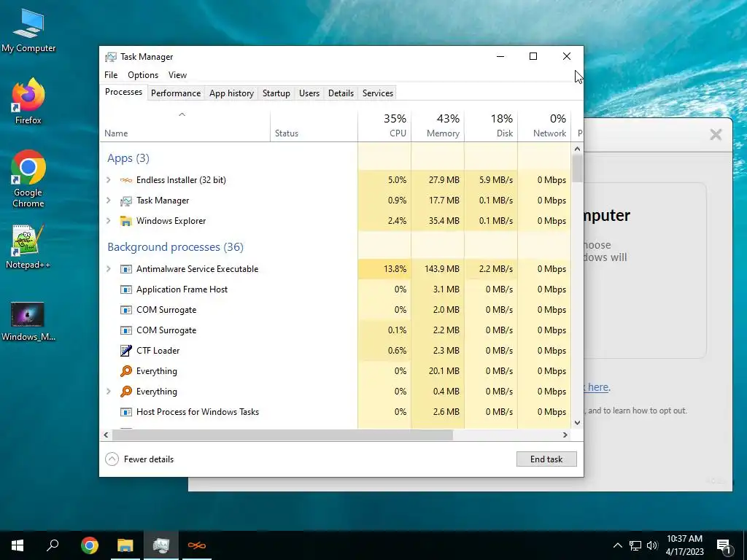Open the volume speaker icon in tray

(x=652, y=545)
